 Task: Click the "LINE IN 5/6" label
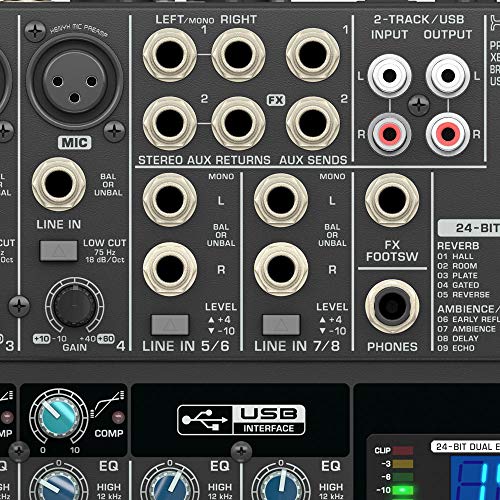pyautogui.click(x=186, y=346)
